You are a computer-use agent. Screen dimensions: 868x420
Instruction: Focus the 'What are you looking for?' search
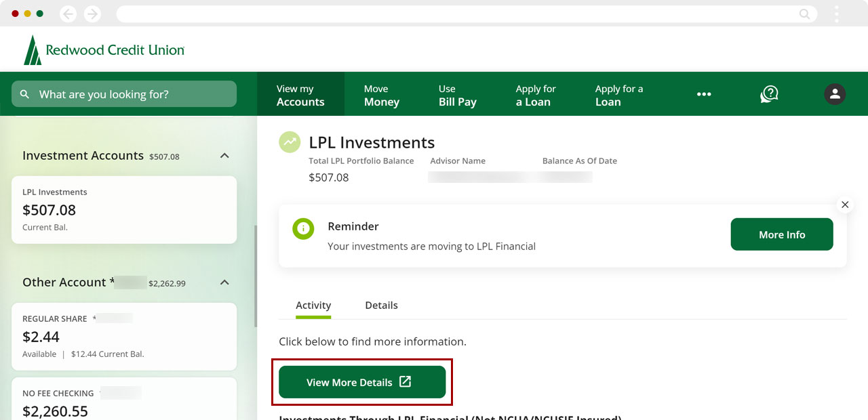(x=124, y=94)
